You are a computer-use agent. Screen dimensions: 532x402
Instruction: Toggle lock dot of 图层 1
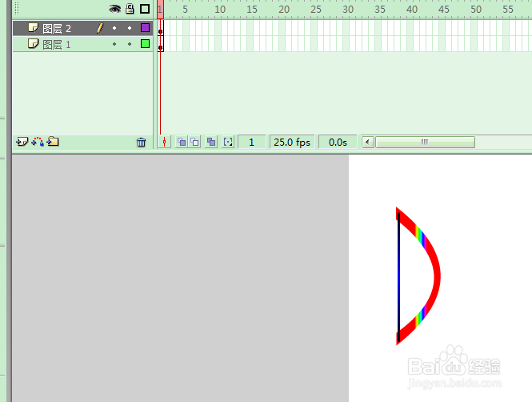(x=130, y=44)
